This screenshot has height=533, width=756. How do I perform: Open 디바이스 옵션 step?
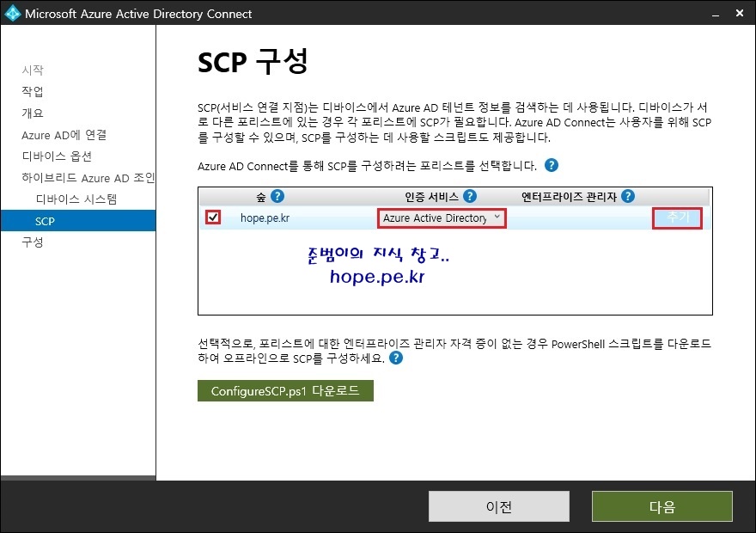(57, 156)
